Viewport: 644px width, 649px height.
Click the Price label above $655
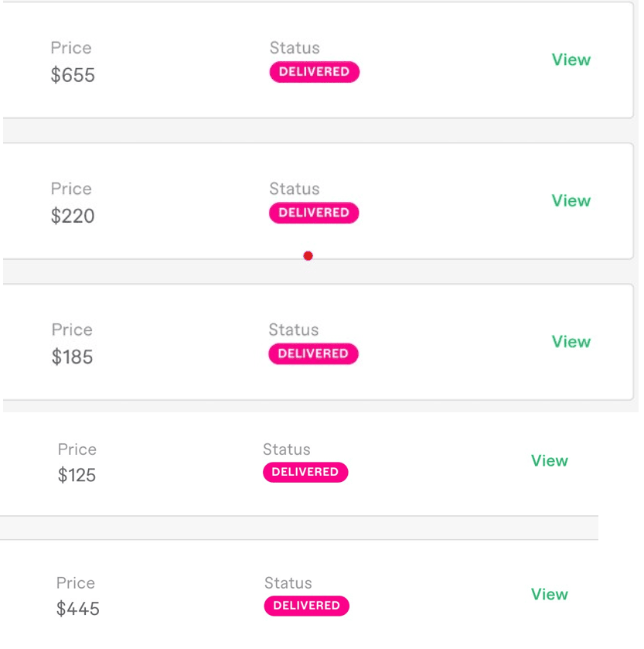click(71, 48)
